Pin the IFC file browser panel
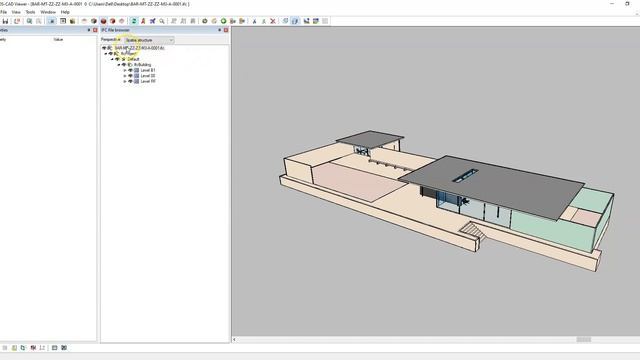 [219, 30]
